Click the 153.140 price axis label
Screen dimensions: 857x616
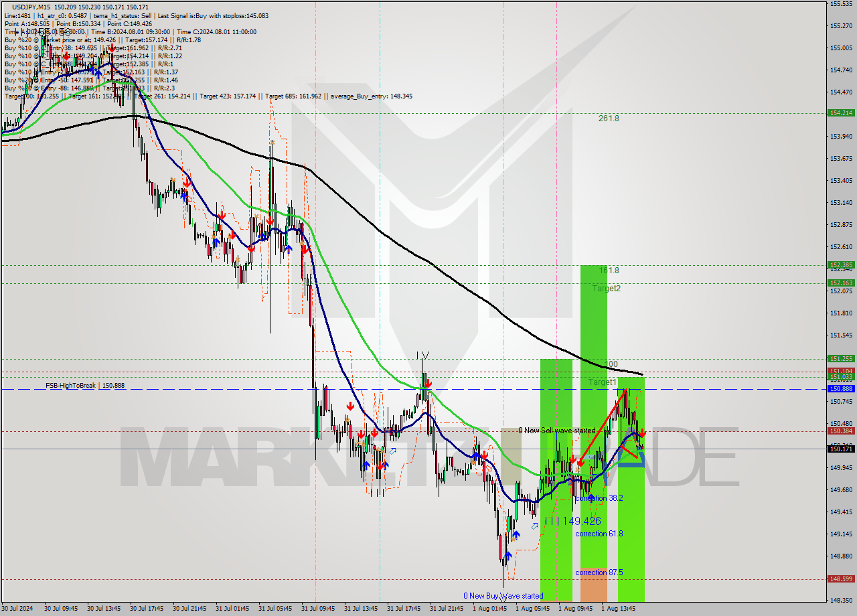point(841,203)
